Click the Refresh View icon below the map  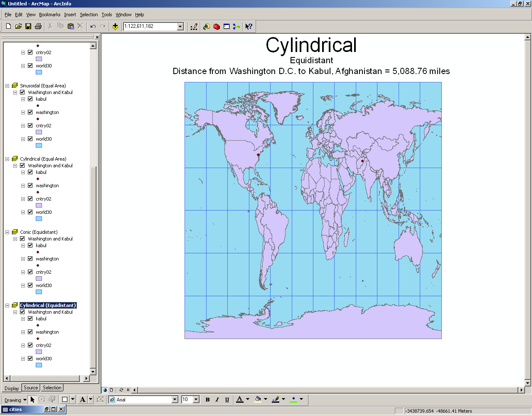tap(121, 390)
